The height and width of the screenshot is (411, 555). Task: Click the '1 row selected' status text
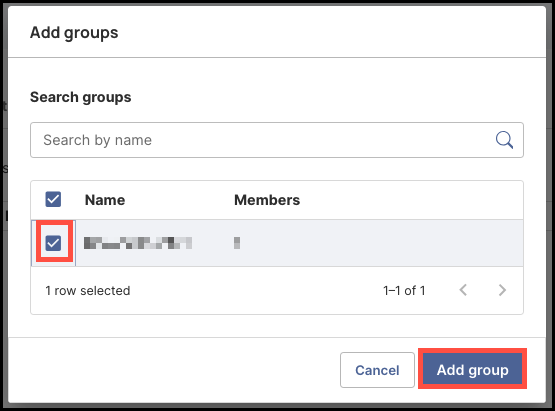(x=88, y=291)
